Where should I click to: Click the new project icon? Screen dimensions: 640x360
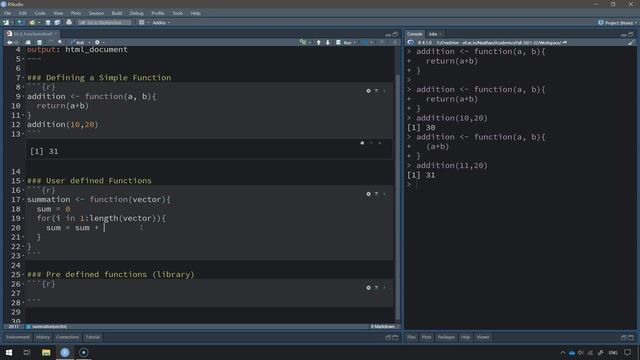point(20,22)
